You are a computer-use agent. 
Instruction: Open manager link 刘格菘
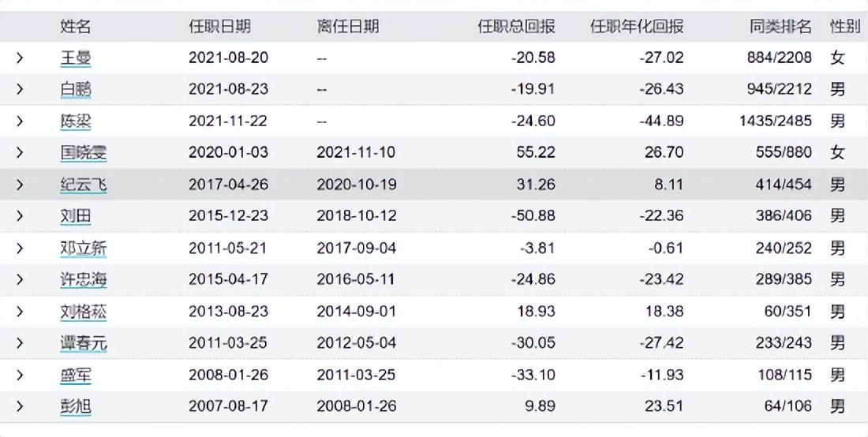click(x=84, y=312)
